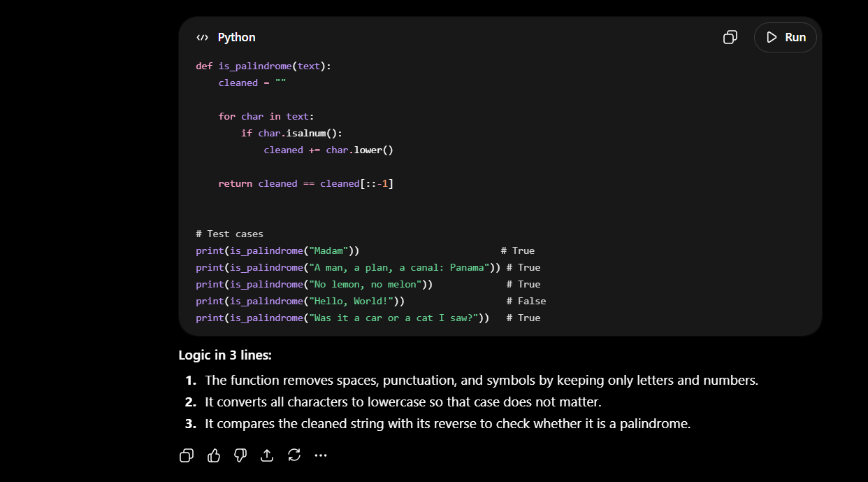Image resolution: width=868 pixels, height=482 pixels.
Task: Copy the whole response
Action: coord(187,455)
